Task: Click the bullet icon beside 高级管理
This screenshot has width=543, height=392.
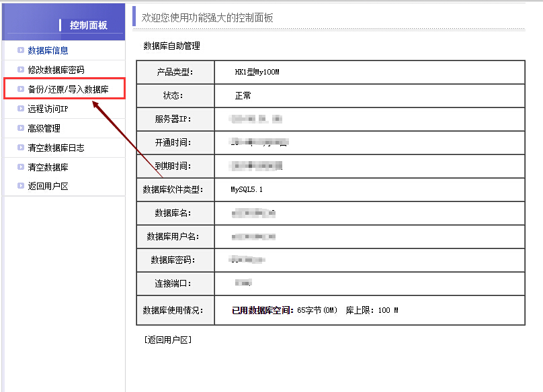Action: 21,128
